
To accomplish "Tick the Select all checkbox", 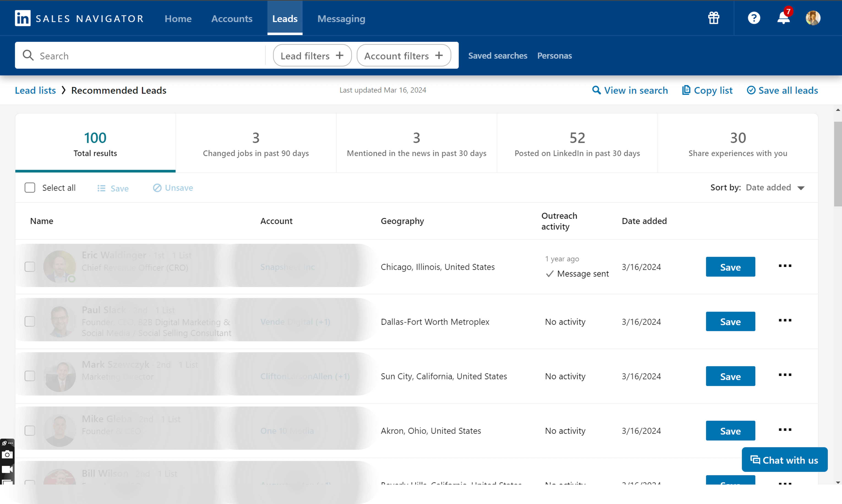I will pos(30,188).
